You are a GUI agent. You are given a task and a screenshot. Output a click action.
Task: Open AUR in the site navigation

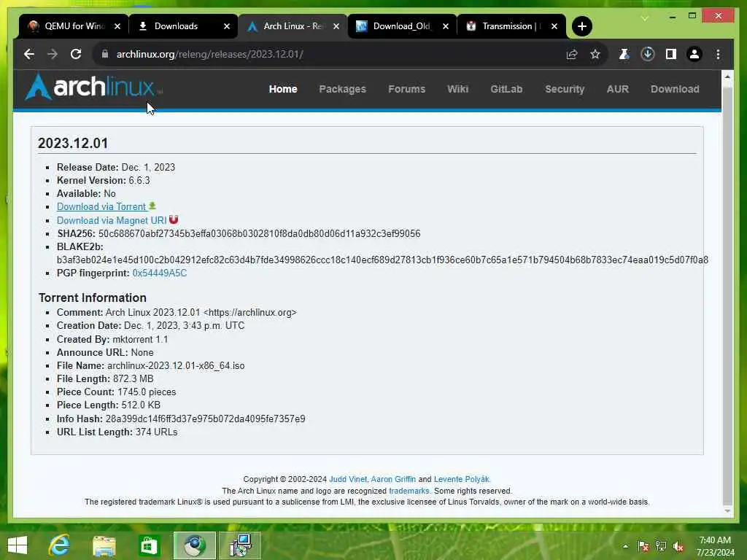[x=617, y=89]
